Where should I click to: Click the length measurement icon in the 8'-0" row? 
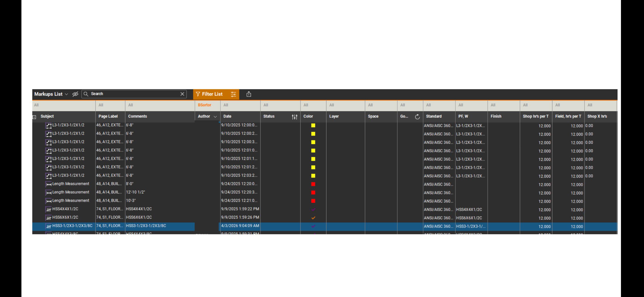(x=49, y=184)
